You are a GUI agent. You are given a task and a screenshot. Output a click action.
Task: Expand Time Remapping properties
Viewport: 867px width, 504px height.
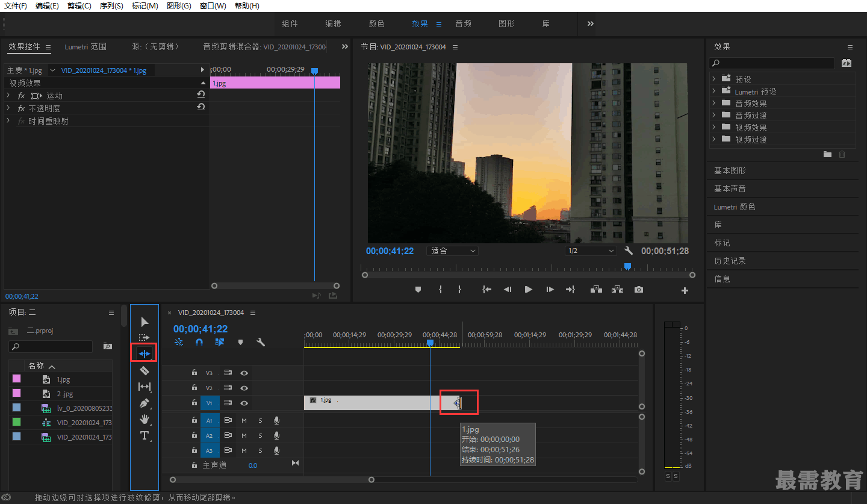(x=8, y=120)
